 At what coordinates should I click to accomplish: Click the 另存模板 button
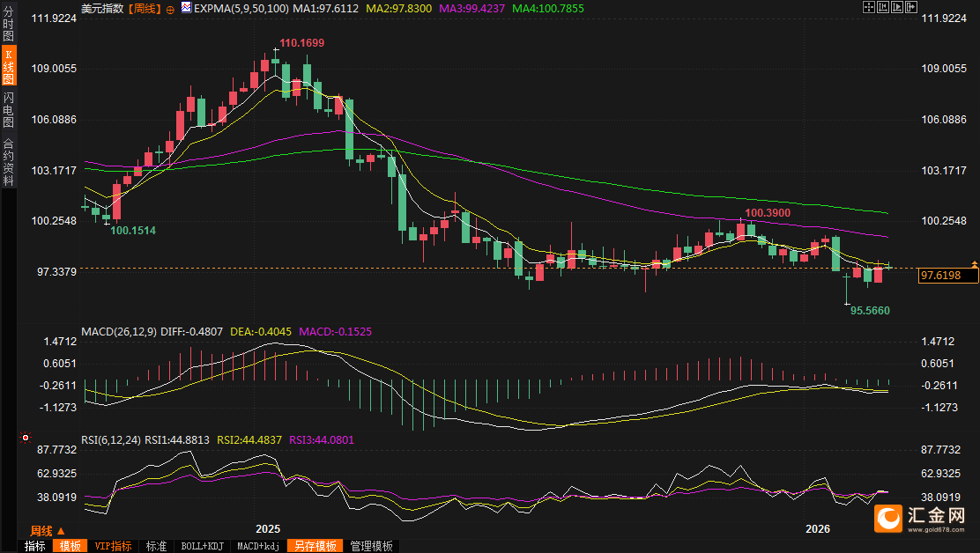click(x=315, y=546)
